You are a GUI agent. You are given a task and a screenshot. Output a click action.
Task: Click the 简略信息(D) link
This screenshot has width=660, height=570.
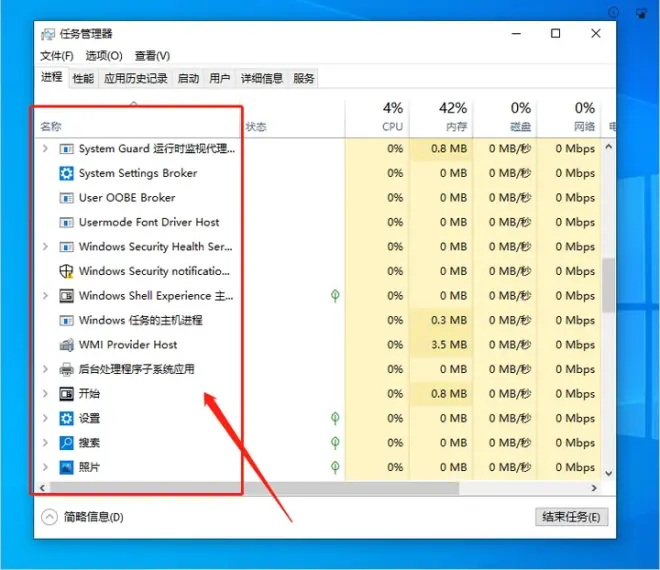point(93,517)
